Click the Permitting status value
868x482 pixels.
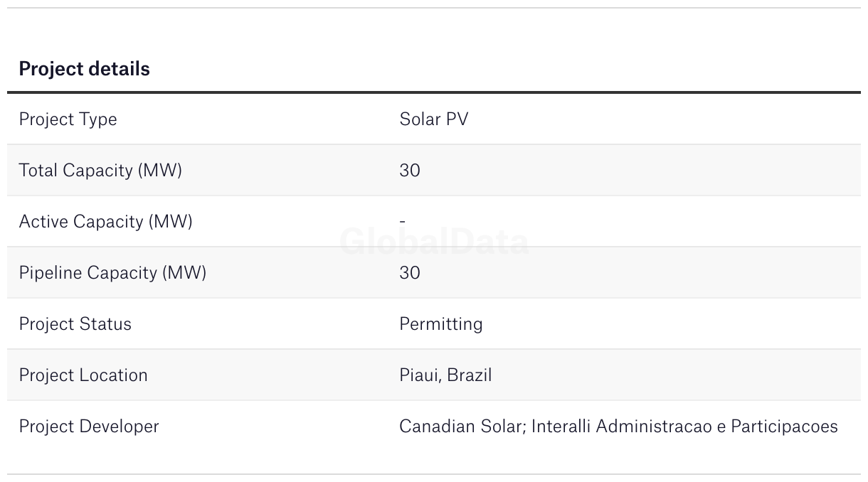(x=440, y=324)
